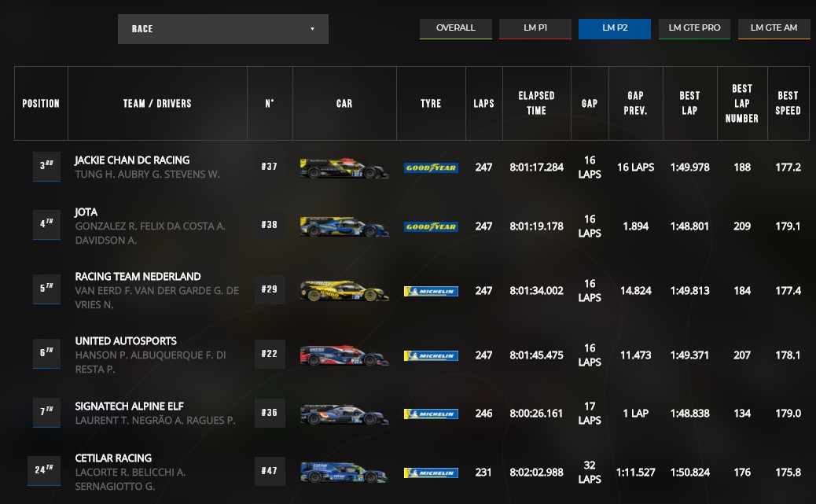Viewport: 816px width, 504px height.
Task: Click the LAPS column header
Action: point(484,104)
